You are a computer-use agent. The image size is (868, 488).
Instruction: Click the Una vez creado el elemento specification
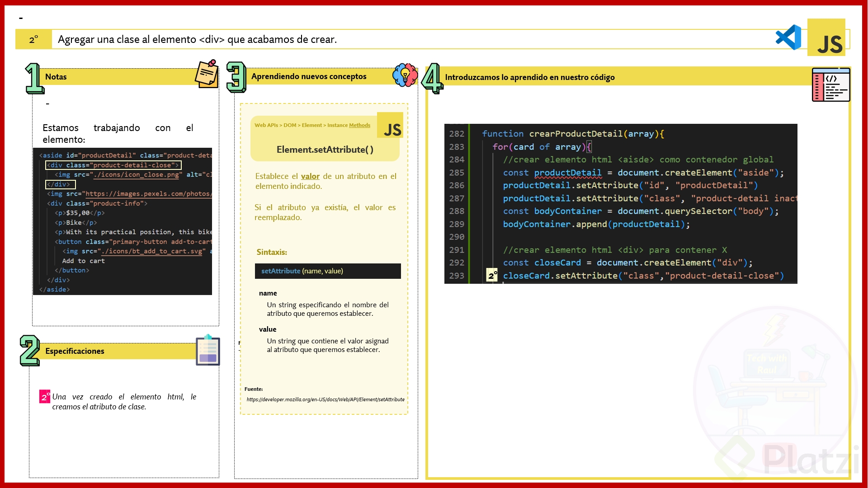coord(124,402)
